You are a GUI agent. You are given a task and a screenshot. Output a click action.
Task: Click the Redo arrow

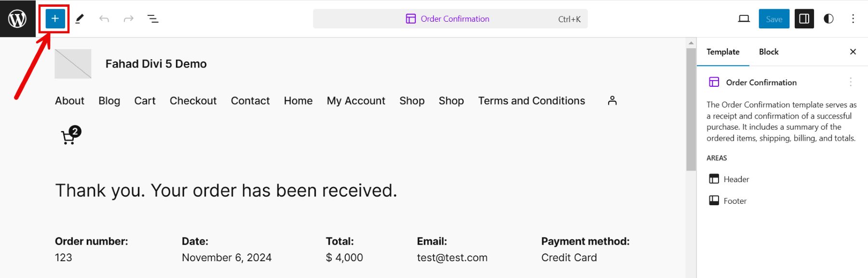(x=128, y=19)
